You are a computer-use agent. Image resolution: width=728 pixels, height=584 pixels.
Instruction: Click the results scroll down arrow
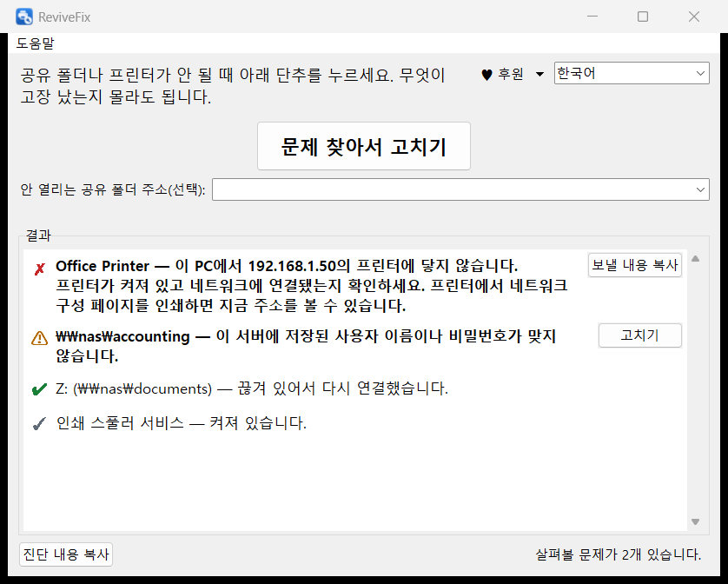(695, 521)
